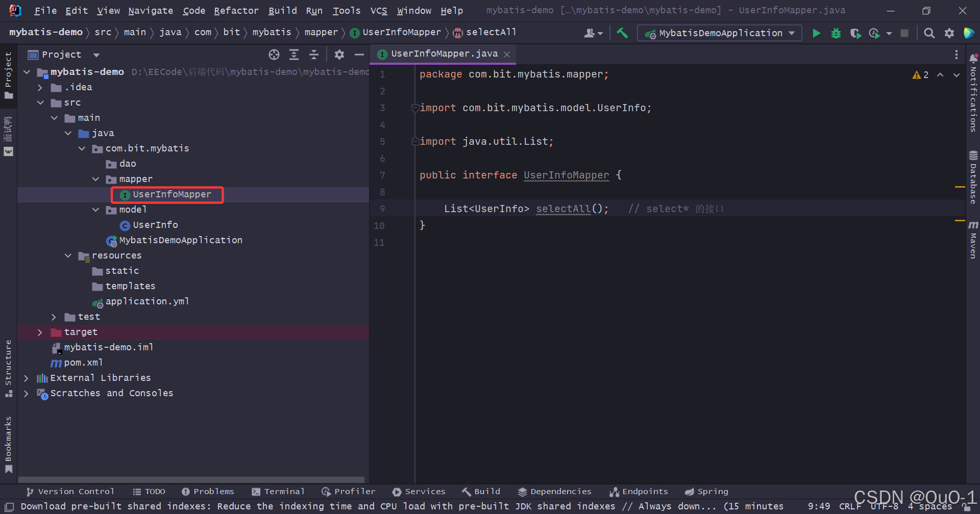Viewport: 980px width, 514px height.
Task: Select application.yml file in tree
Action: pos(147,302)
